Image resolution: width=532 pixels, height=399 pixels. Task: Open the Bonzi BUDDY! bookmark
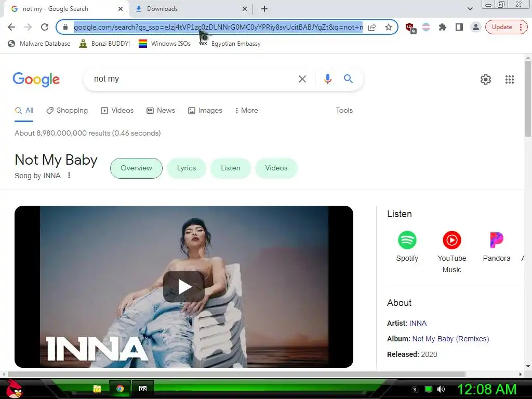click(104, 44)
